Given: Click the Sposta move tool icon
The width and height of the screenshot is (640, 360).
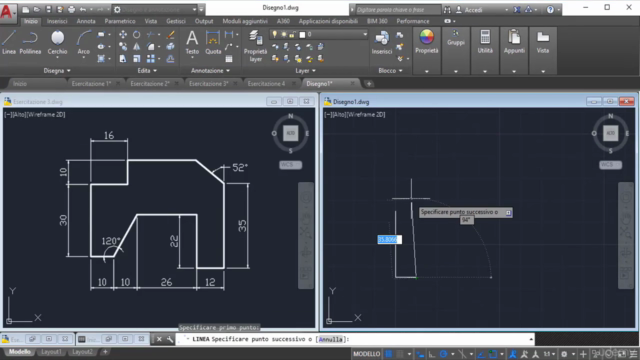Looking at the screenshot, I should click(123, 35).
